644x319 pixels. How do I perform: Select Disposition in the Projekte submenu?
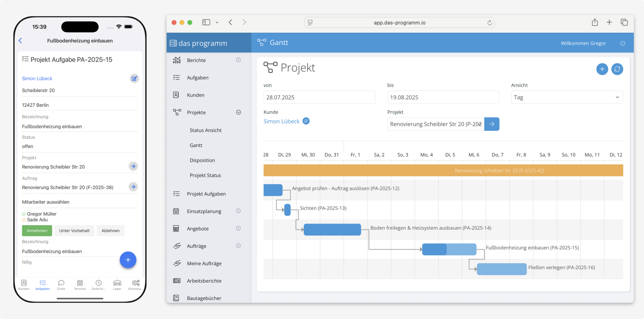click(202, 161)
